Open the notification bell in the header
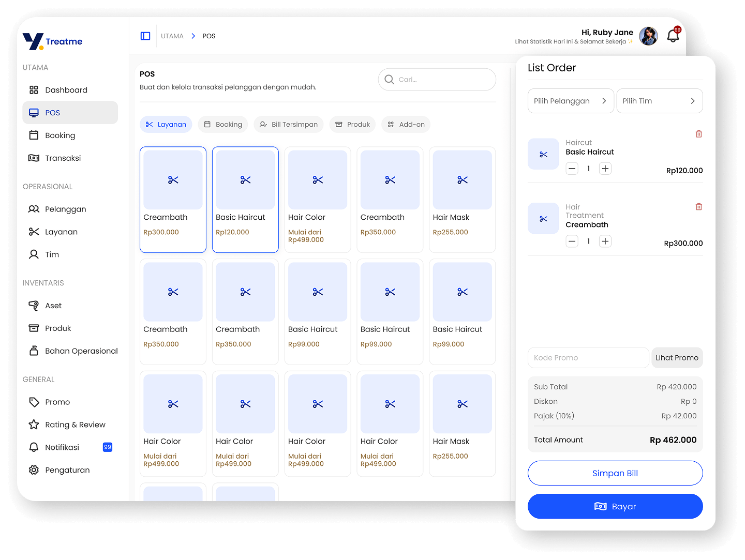The image size is (745, 560). tap(673, 36)
